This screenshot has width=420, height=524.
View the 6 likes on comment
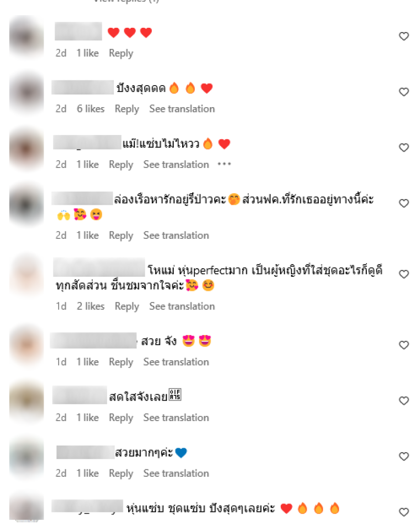click(x=90, y=109)
